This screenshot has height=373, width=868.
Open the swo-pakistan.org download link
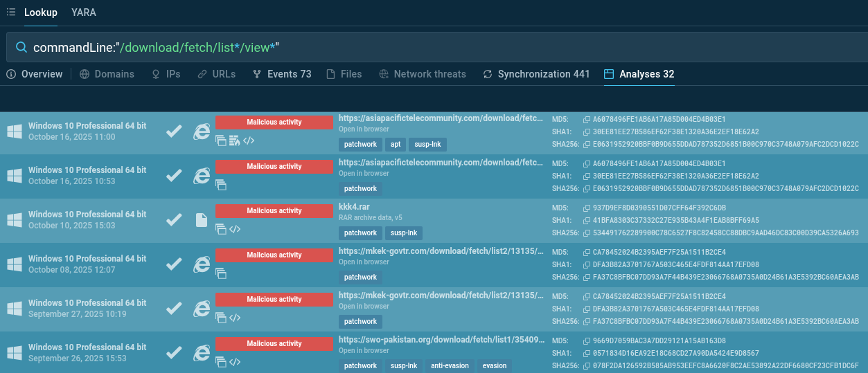442,340
